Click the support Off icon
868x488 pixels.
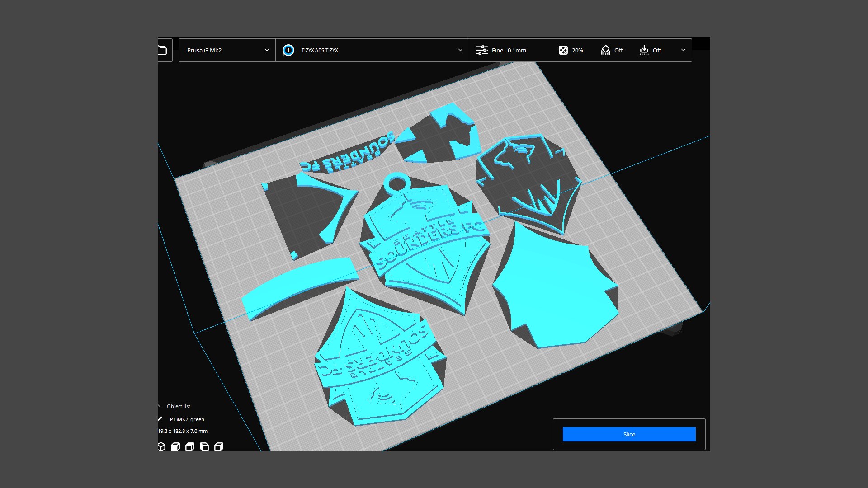pyautogui.click(x=606, y=50)
